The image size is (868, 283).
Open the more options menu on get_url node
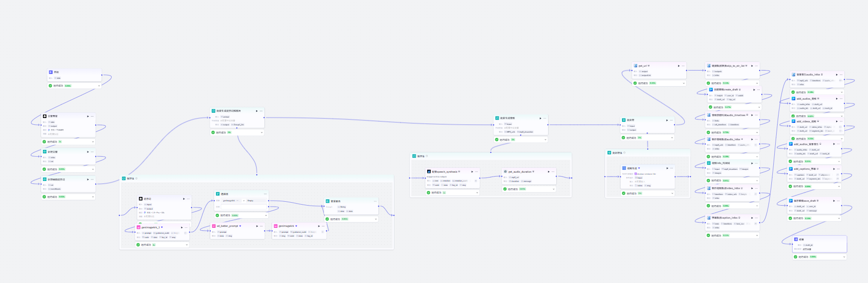(683, 66)
